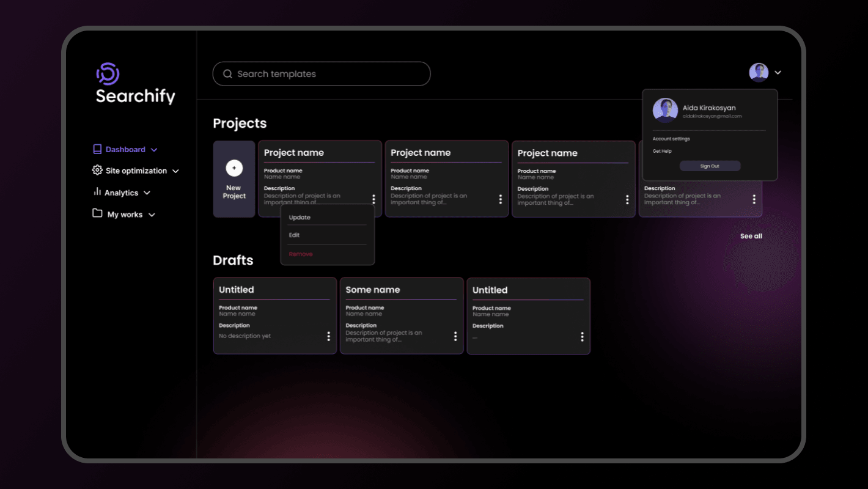Open the Some name draft card
This screenshot has width=868, height=489.
(x=402, y=316)
